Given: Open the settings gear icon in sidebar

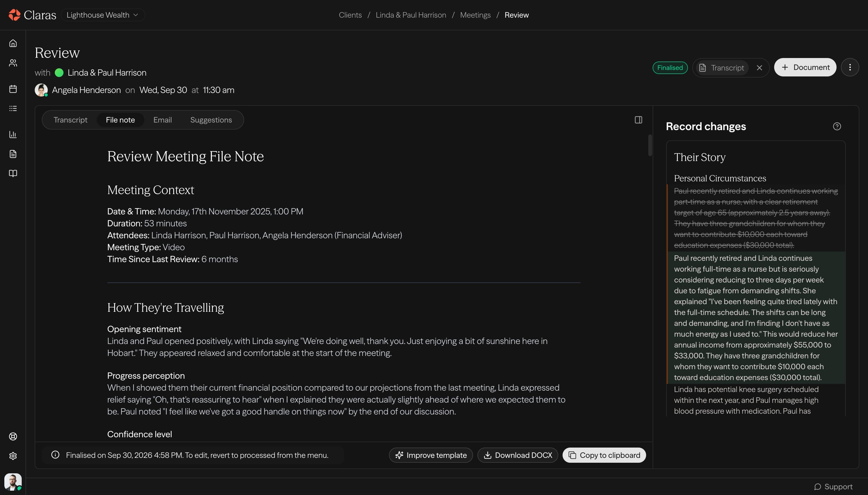Looking at the screenshot, I should tap(13, 456).
